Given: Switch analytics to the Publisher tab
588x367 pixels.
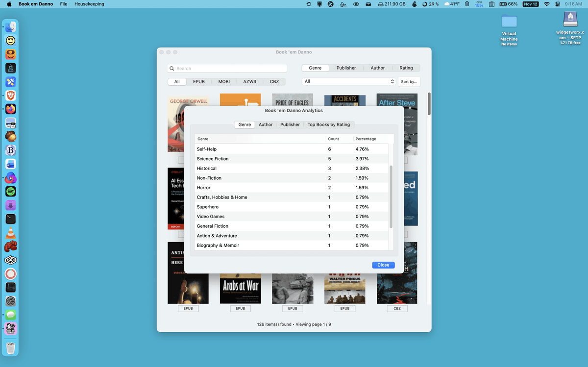Looking at the screenshot, I should [290, 124].
